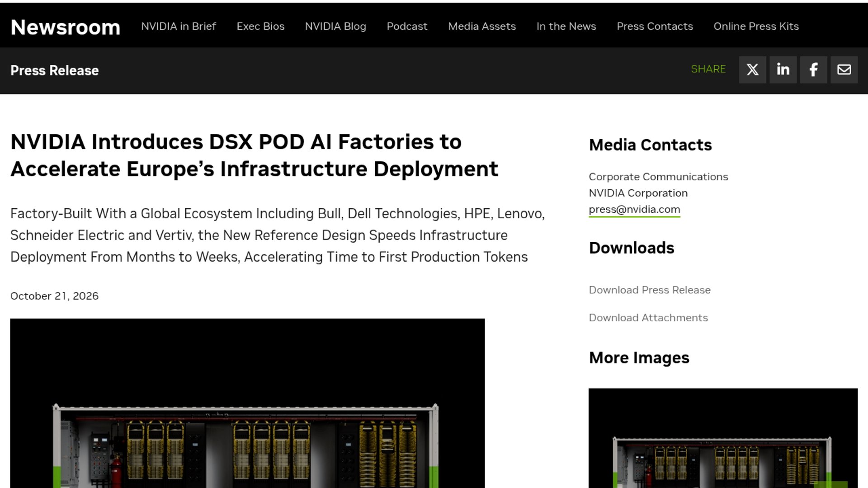The height and width of the screenshot is (488, 868).
Task: Click the More Images heading
Action: 639,358
